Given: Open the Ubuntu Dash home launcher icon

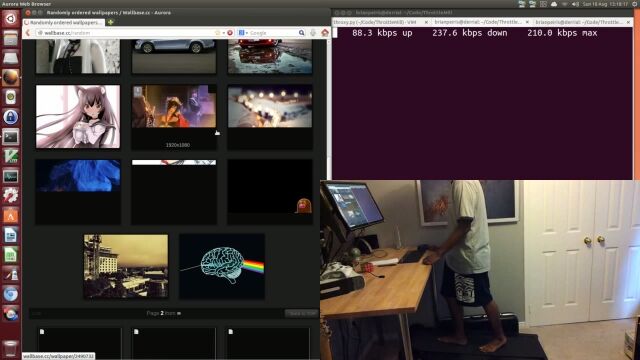Looking at the screenshot, I should (x=11, y=18).
